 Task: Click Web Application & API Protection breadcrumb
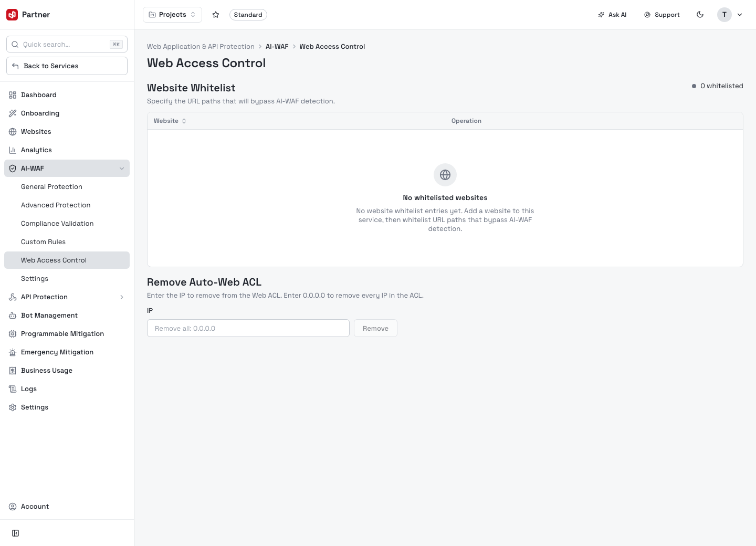[201, 47]
